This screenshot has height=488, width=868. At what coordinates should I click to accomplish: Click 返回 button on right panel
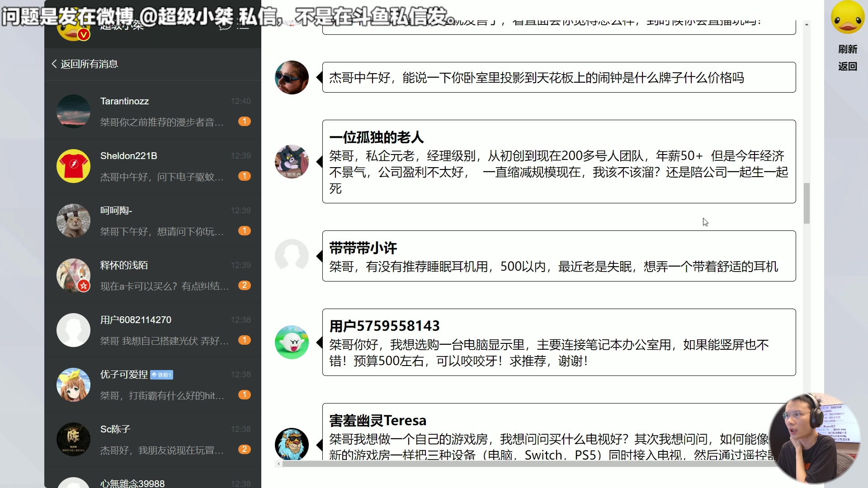848,66
